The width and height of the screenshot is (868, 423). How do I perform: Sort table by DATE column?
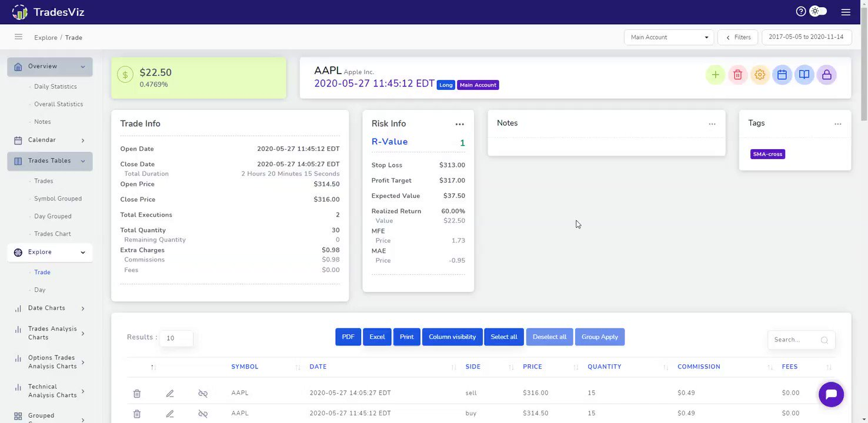point(318,367)
